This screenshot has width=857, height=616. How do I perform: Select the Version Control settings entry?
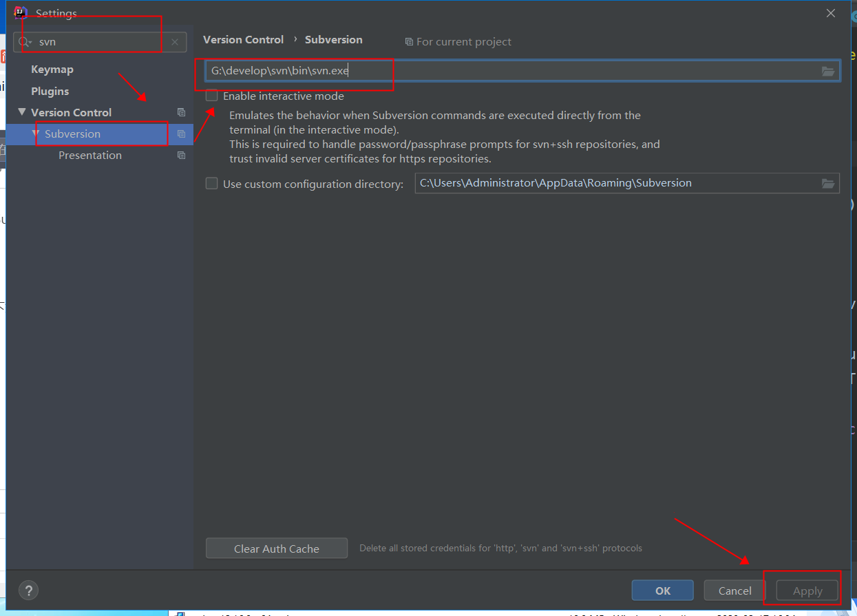(71, 112)
